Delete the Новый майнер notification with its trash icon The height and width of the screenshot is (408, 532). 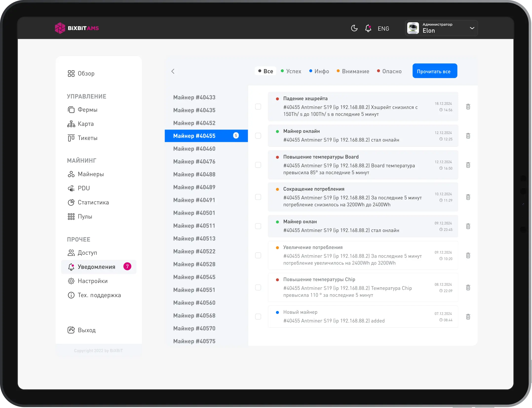click(x=468, y=317)
